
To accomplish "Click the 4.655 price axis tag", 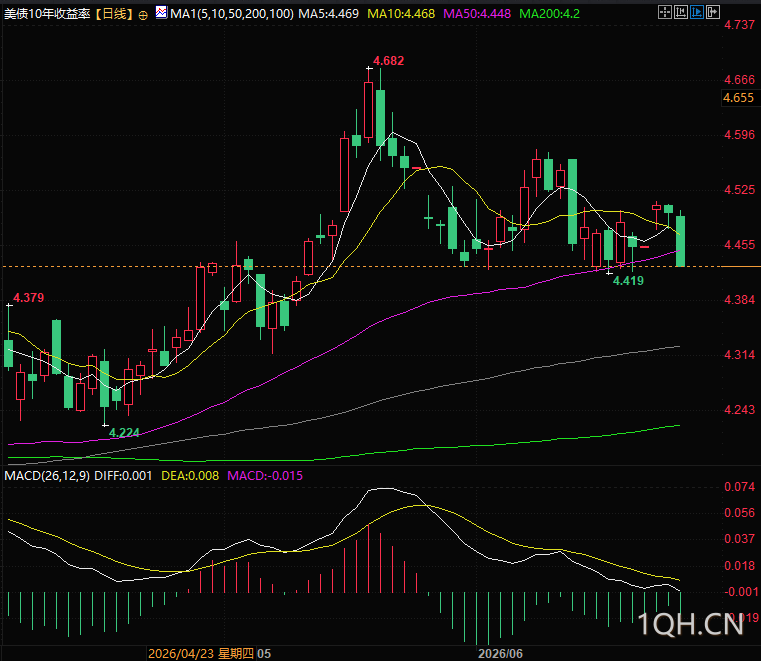I will pos(739,98).
